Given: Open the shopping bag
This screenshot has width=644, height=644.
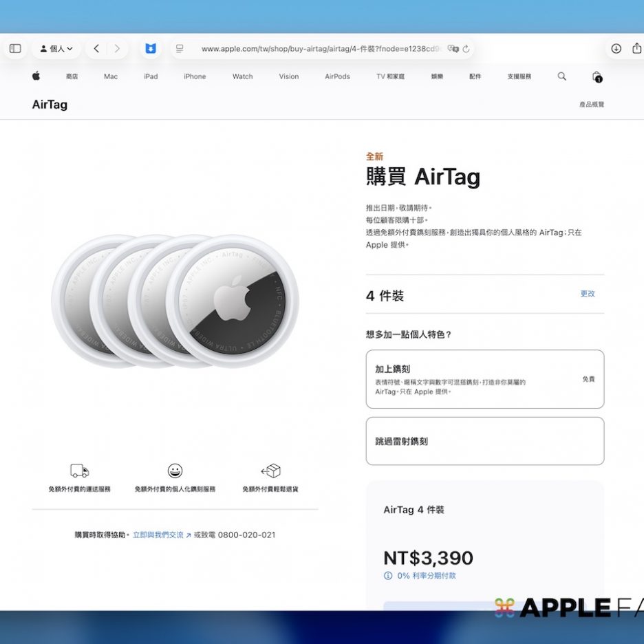Looking at the screenshot, I should coord(597,77).
